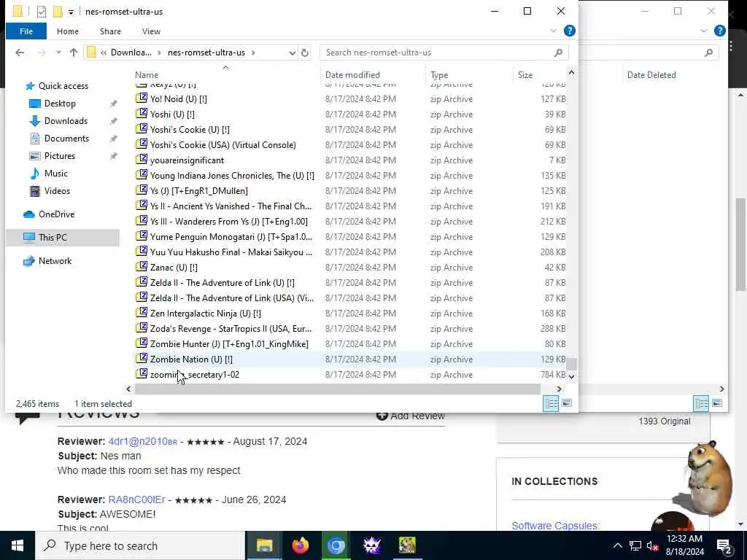Switch to Details view in front window

(551, 404)
